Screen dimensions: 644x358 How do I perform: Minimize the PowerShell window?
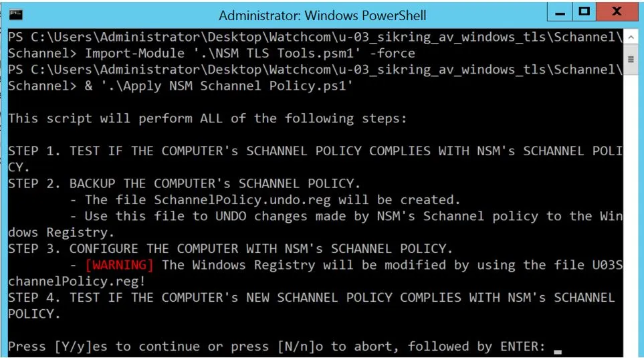559,13
